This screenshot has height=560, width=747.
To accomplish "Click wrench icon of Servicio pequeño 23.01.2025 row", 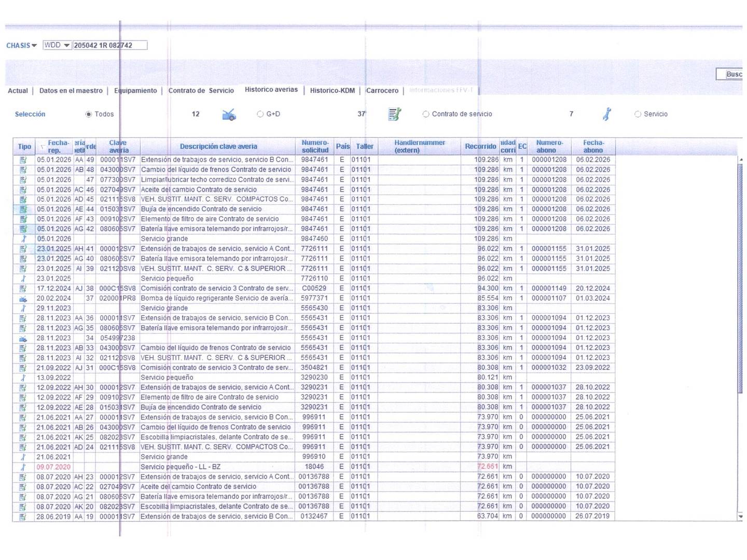I will pos(23,279).
